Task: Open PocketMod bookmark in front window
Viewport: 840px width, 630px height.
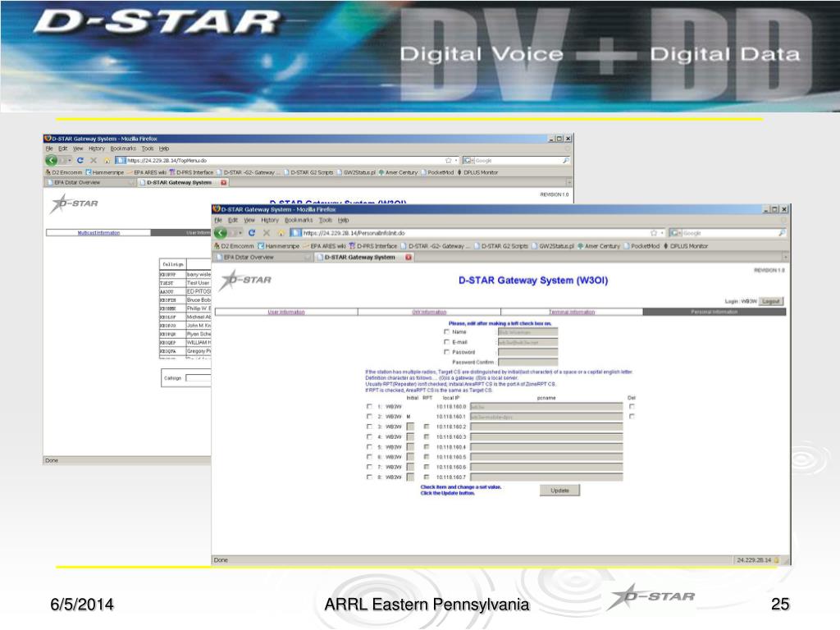Action: coord(641,246)
